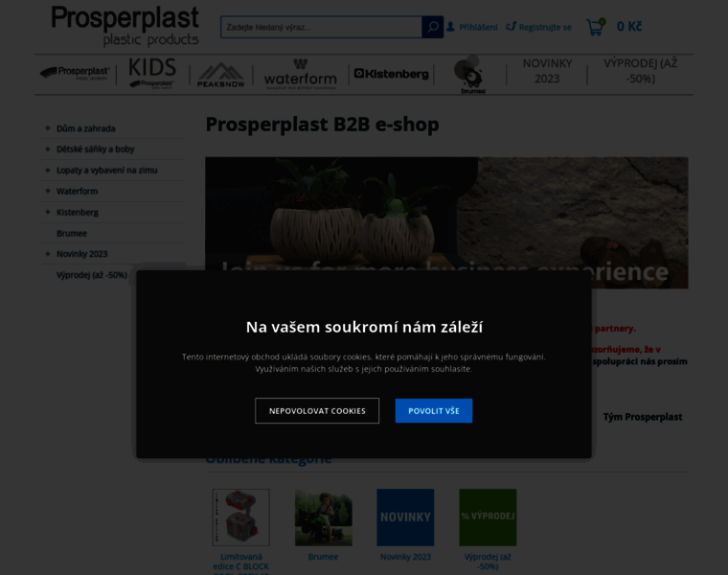Viewport: 728px width, 575px height.
Task: Expand the Waterform sidebar category
Action: (47, 191)
